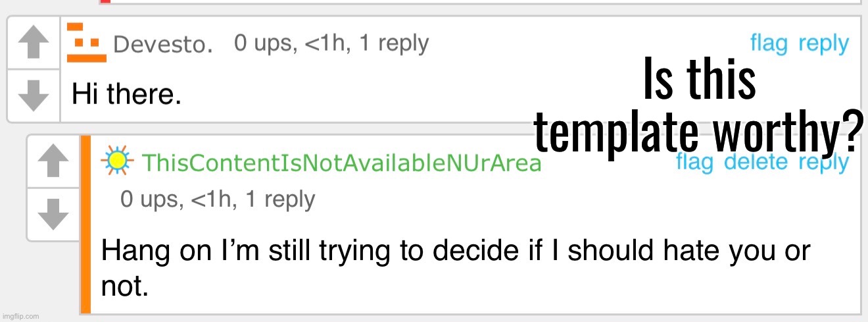Open Devesto's user profile link

tap(162, 45)
